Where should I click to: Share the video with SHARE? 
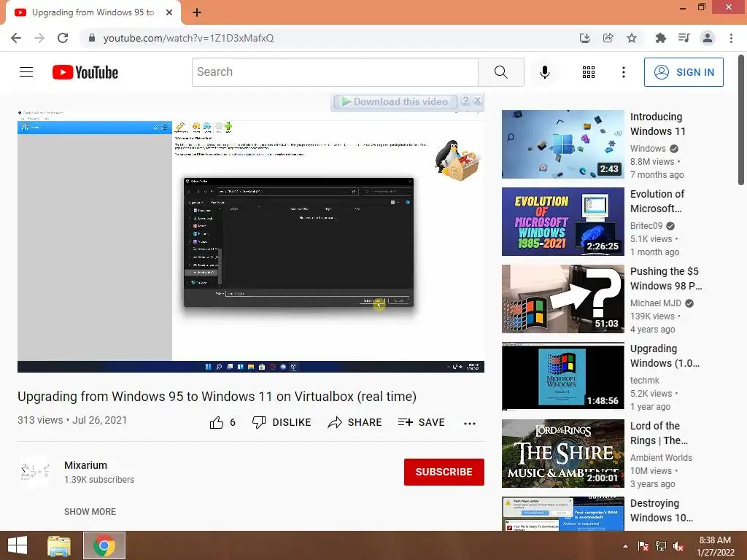coord(355,422)
